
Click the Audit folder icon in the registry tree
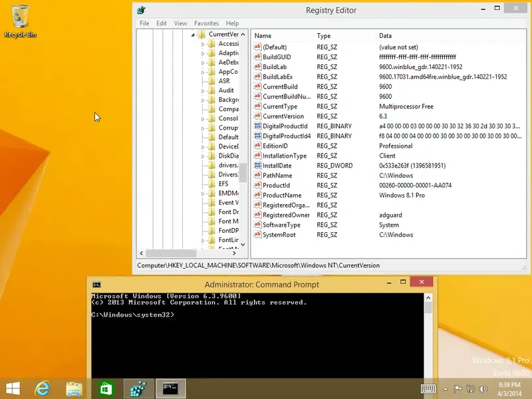tap(213, 90)
